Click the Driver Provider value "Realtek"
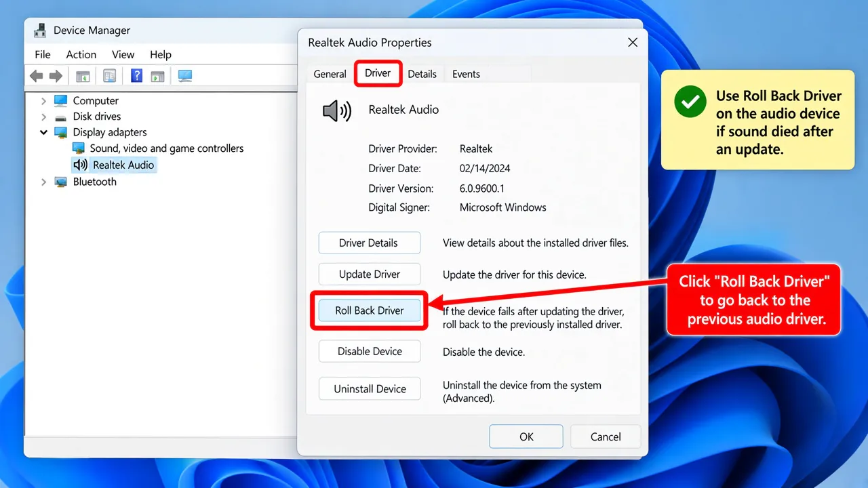868x488 pixels. tap(476, 148)
